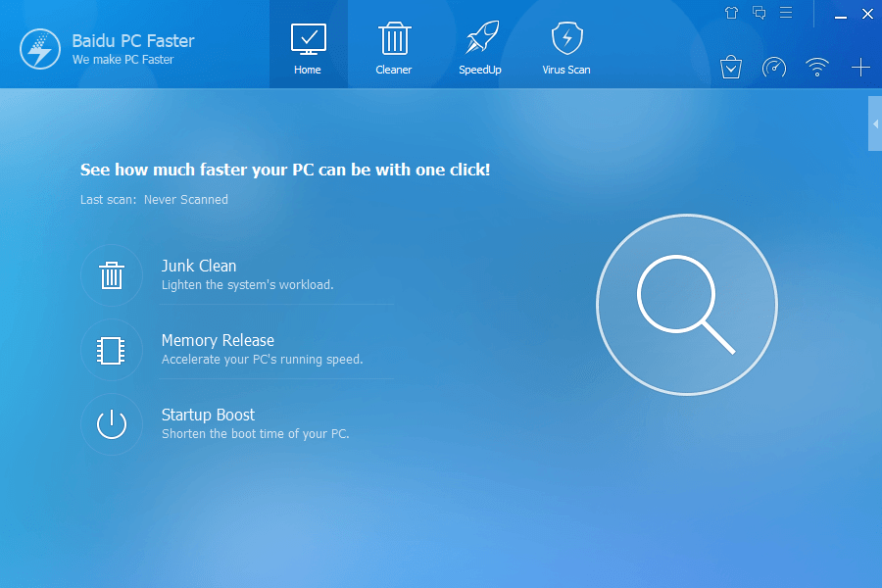Click the Baidu PC Faster lightning logo
This screenshot has height=588, width=882.
point(40,49)
